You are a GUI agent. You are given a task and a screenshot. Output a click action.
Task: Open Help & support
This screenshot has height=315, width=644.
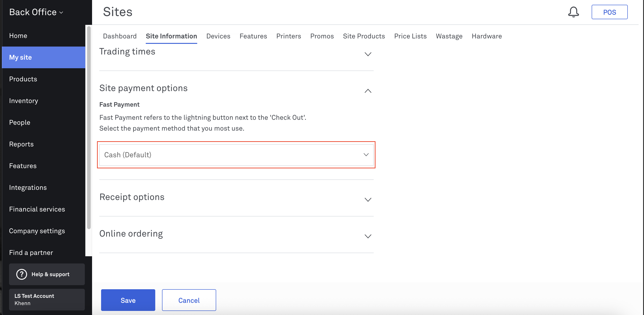click(47, 274)
